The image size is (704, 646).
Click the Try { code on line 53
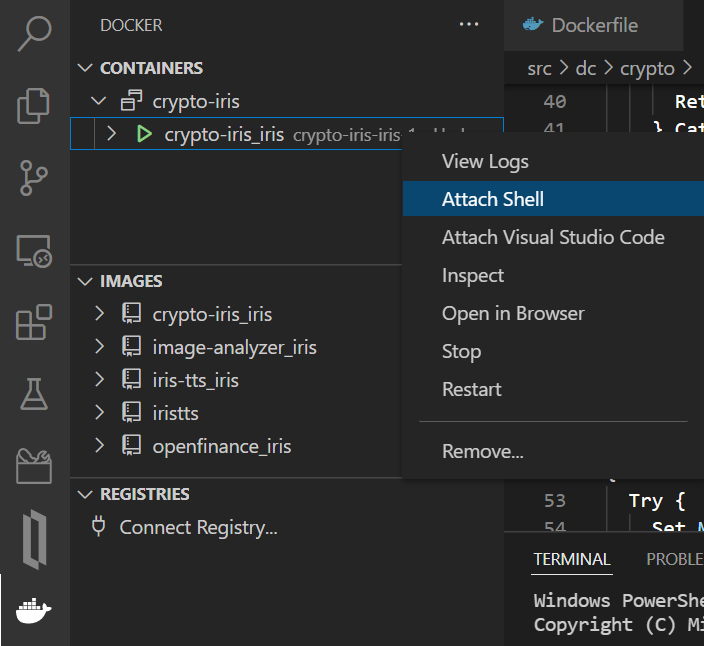pyautogui.click(x=657, y=501)
